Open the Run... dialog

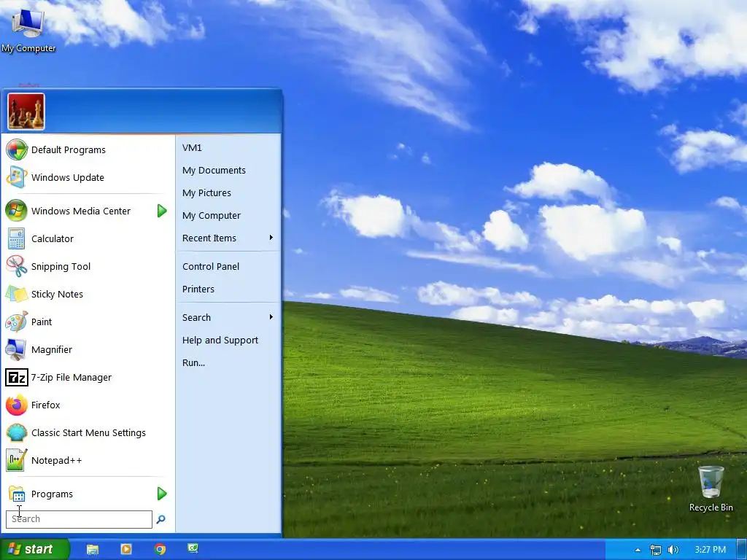tap(228, 362)
